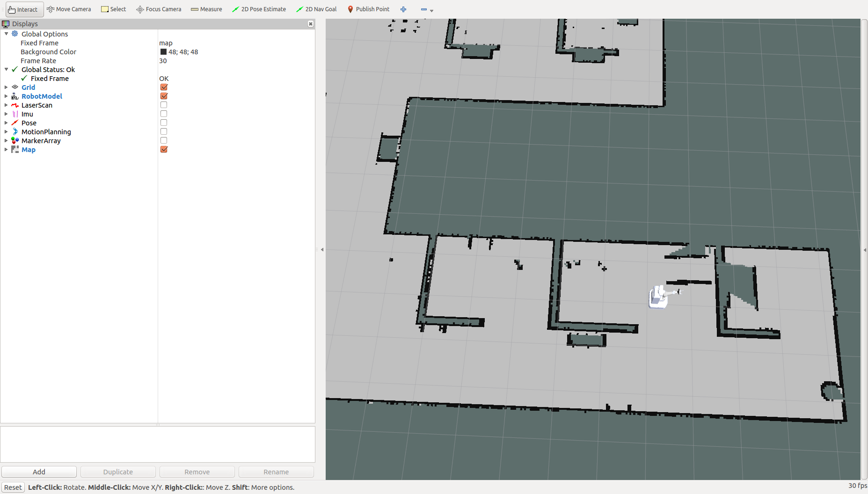Disable the Map display checkbox
Viewport: 868px width, 494px height.
tap(164, 150)
